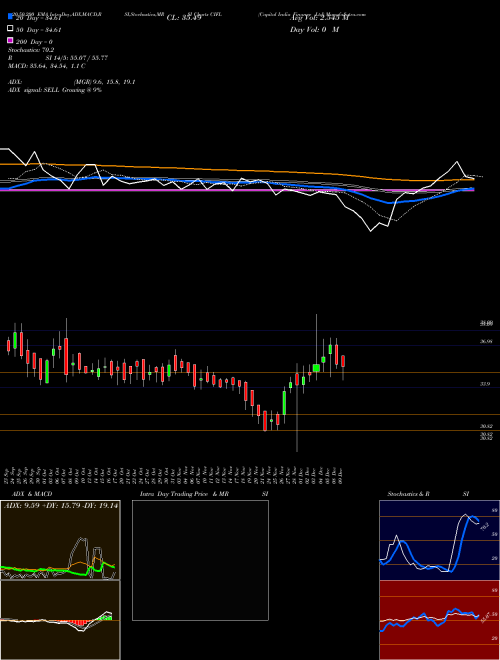Click the lowest red candlestick near 30.82
This screenshot has height=660, width=500.
265,420
